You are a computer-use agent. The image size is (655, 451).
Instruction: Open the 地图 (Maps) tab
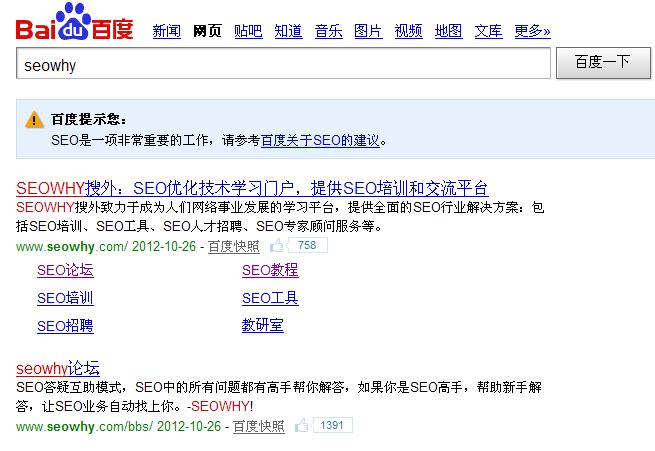[x=448, y=31]
